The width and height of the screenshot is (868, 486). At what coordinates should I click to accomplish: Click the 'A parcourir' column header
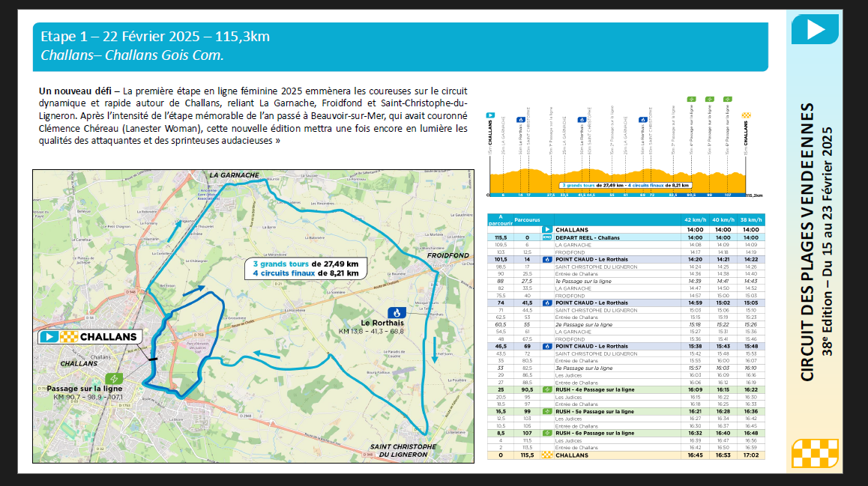(x=501, y=220)
